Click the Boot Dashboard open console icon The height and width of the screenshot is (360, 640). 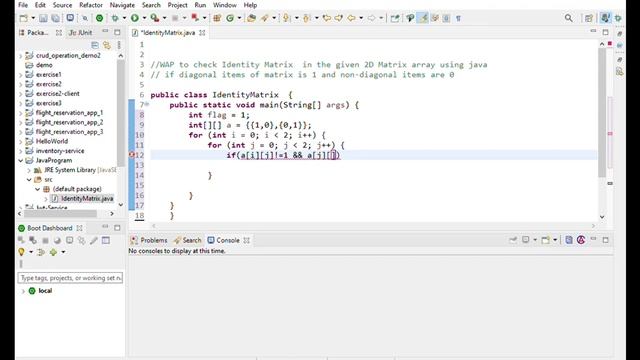coord(69,240)
